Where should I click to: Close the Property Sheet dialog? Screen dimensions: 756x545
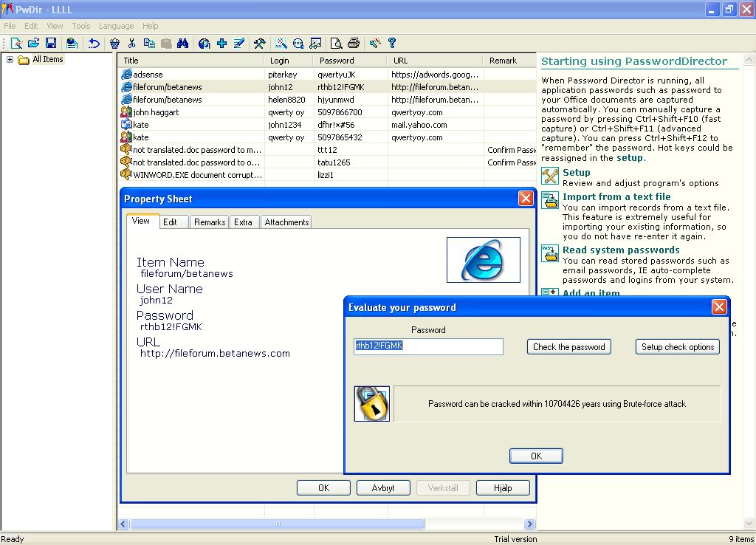(526, 198)
